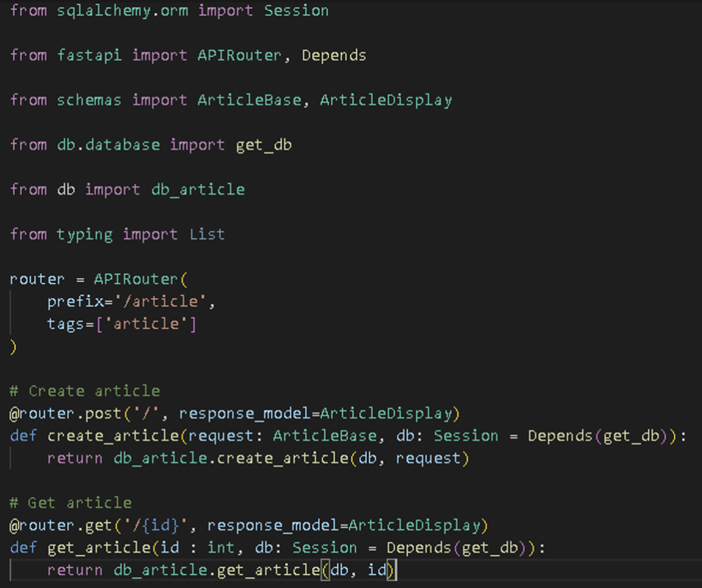Click 'Session' in the sqlalchemy import line
This screenshot has width=702, height=588.
[x=296, y=11]
